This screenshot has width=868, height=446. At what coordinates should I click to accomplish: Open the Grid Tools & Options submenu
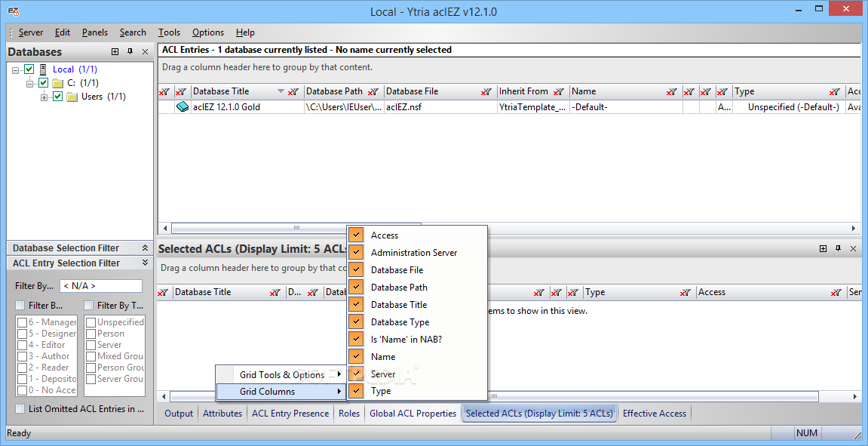(280, 375)
